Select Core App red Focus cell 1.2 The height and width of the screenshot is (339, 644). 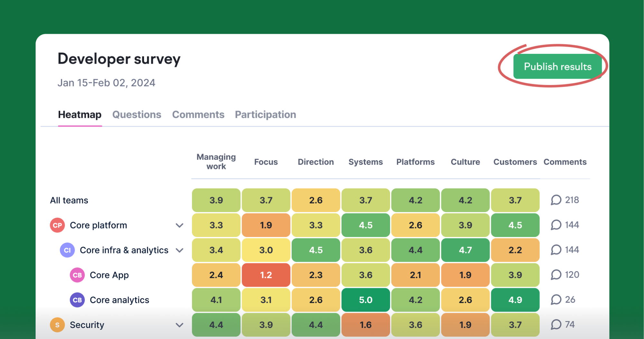266,275
